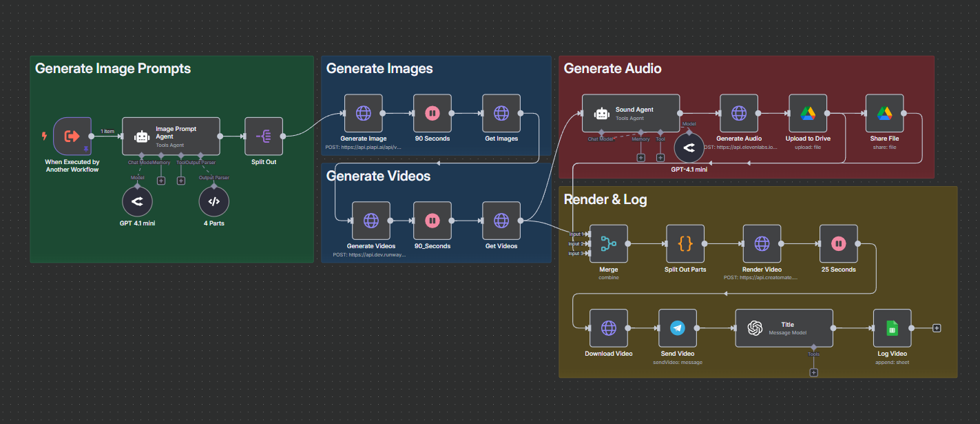Select the Log Video Google Sheets node
Screen dimensions: 980x424
point(892,328)
